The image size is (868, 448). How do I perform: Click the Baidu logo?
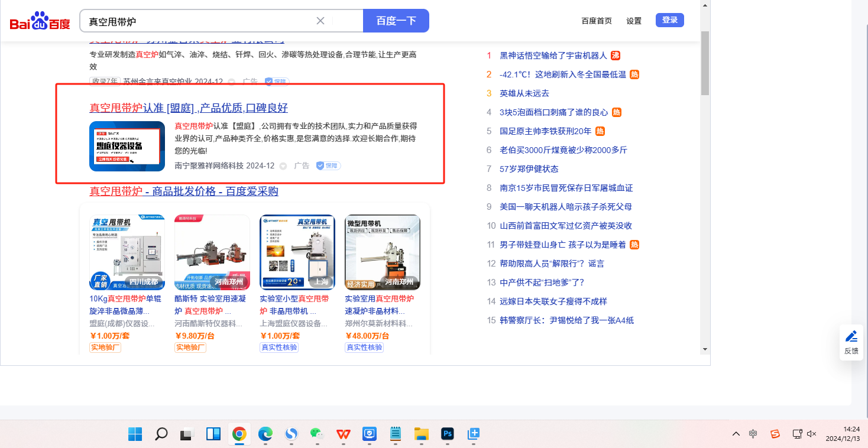pos(40,21)
